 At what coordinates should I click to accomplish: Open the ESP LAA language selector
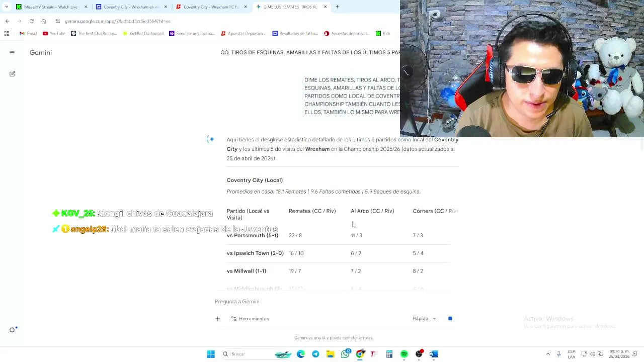coord(572,354)
